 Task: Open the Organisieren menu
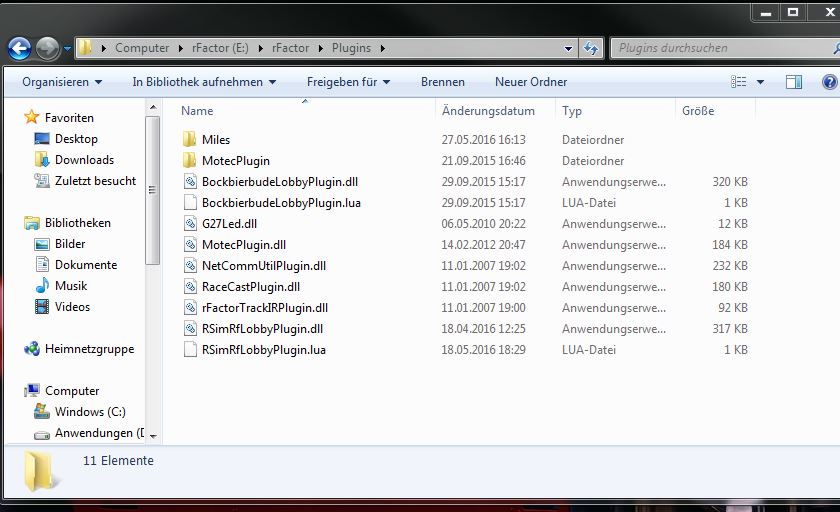pyautogui.click(x=62, y=82)
